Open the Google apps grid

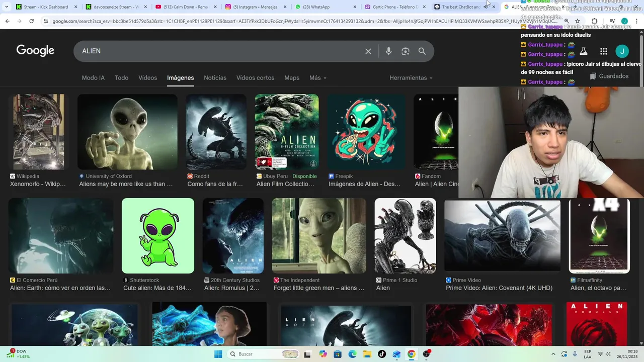[x=604, y=51]
